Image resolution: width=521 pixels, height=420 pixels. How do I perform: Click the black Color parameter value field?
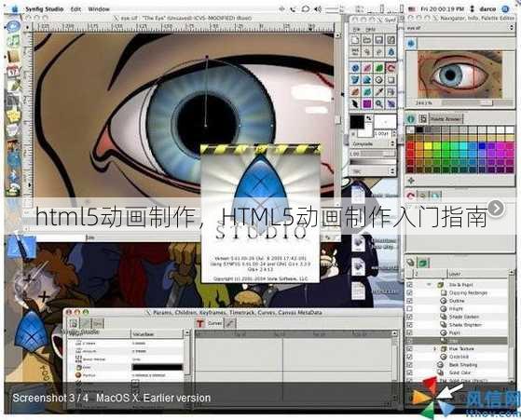(157, 367)
